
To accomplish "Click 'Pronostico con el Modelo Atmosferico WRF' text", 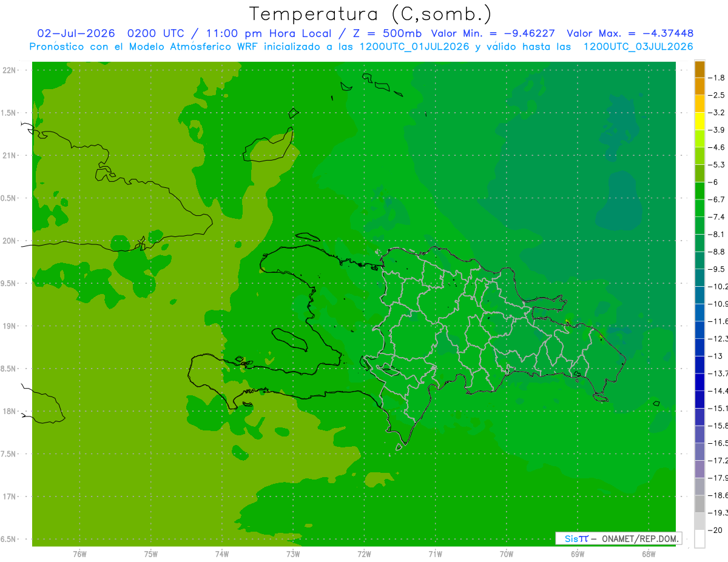I will [x=143, y=47].
